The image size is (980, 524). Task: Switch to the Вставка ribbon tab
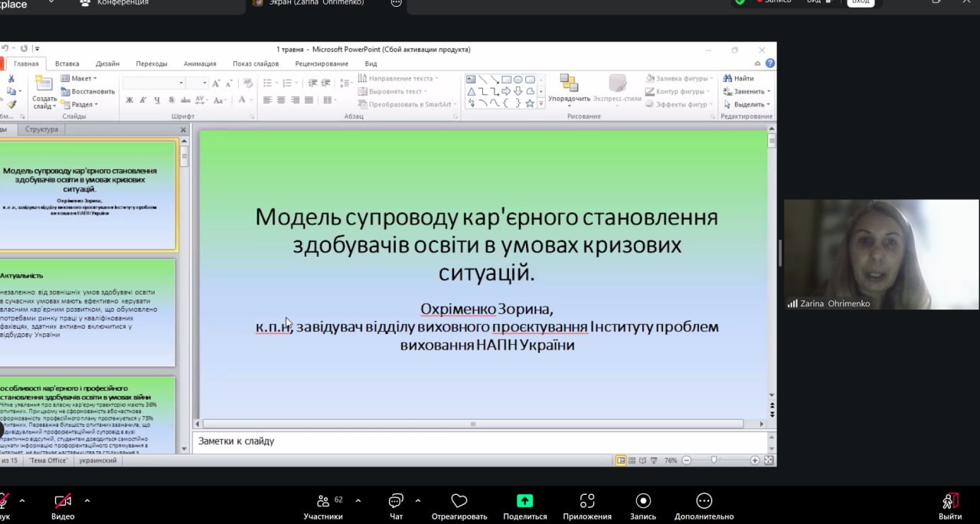[67, 64]
